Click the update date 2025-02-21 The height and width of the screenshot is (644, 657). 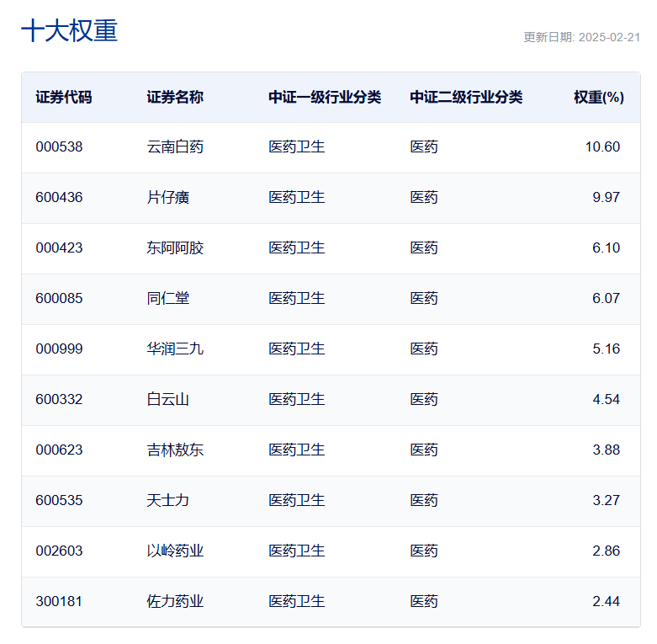click(x=609, y=37)
